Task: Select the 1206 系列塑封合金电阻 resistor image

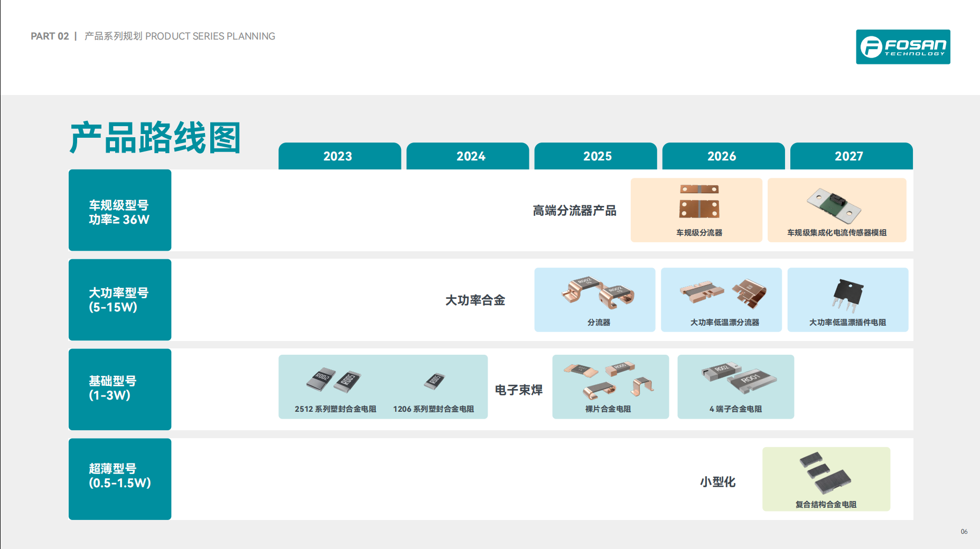Action: [434, 381]
